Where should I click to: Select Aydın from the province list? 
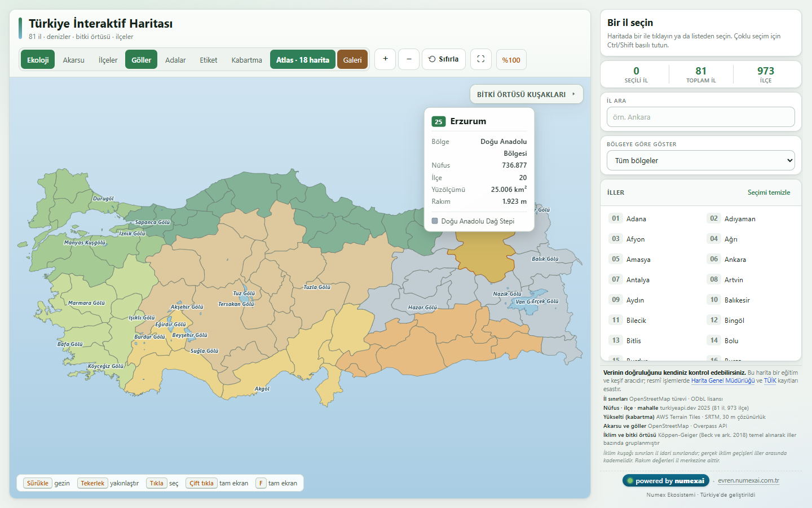coord(653,300)
